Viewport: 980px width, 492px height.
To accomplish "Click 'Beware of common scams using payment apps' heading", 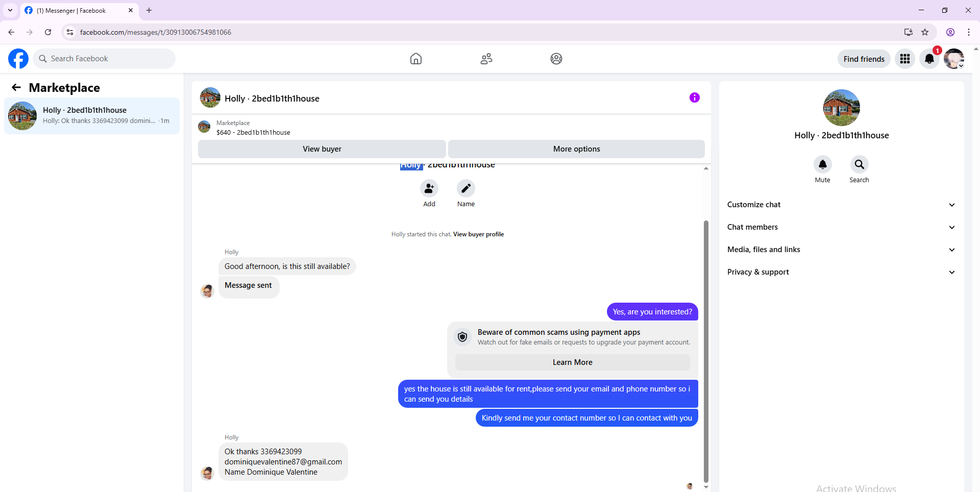I will [559, 332].
